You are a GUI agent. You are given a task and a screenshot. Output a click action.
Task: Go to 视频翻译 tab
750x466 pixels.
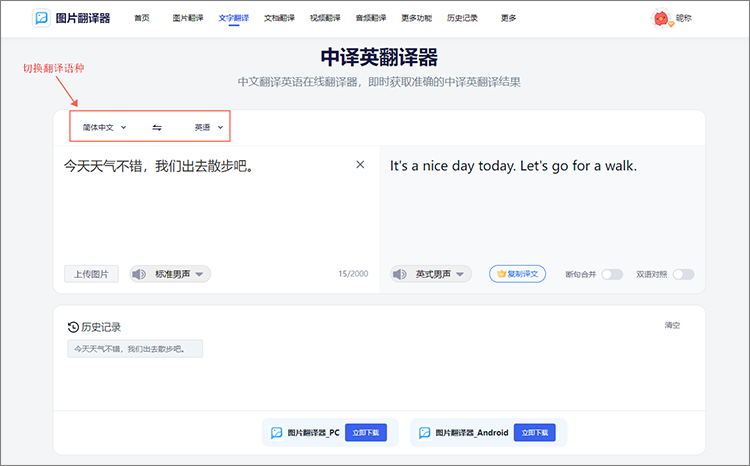click(x=325, y=18)
